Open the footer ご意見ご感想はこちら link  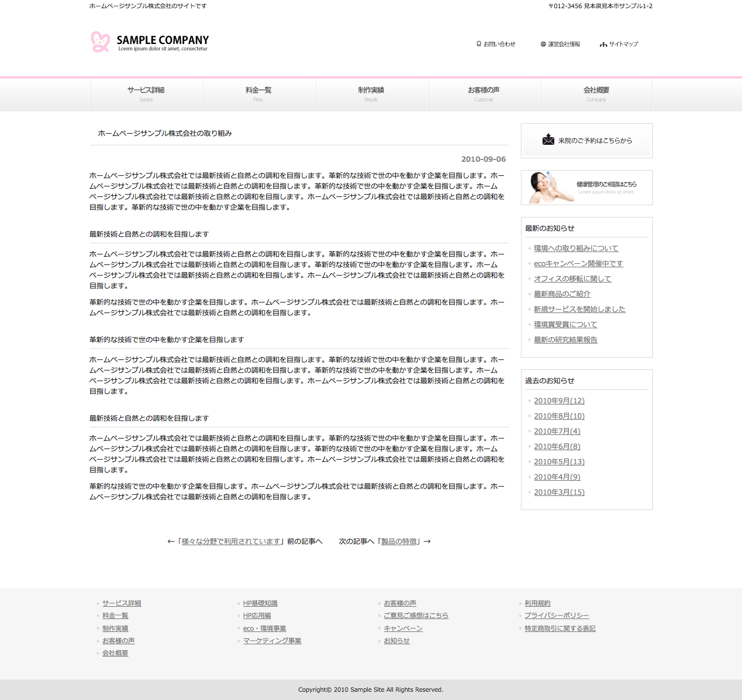tap(416, 616)
